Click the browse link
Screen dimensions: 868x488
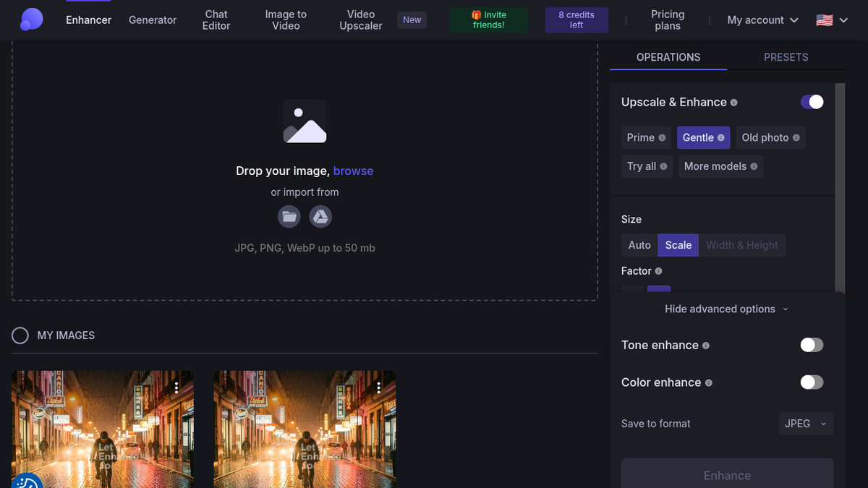tap(354, 171)
